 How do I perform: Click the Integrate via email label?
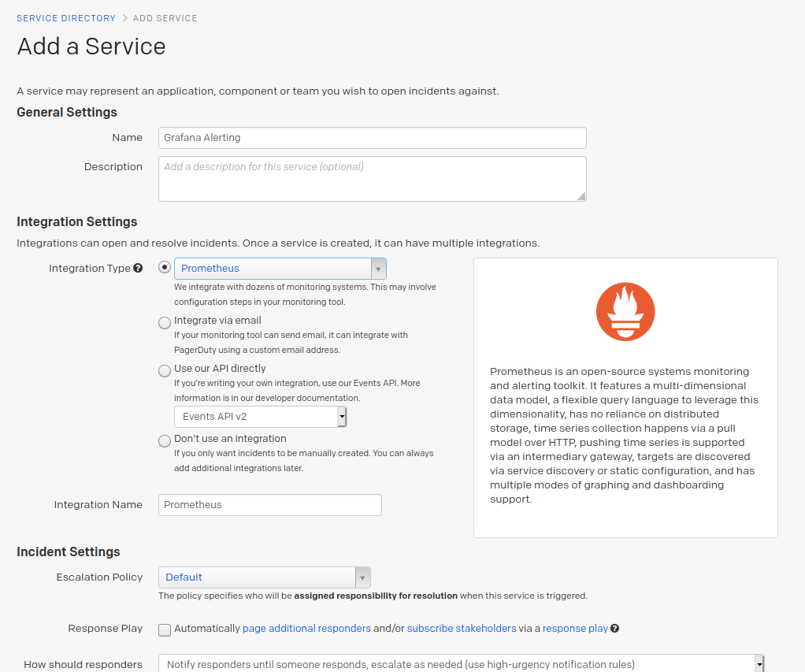point(217,321)
